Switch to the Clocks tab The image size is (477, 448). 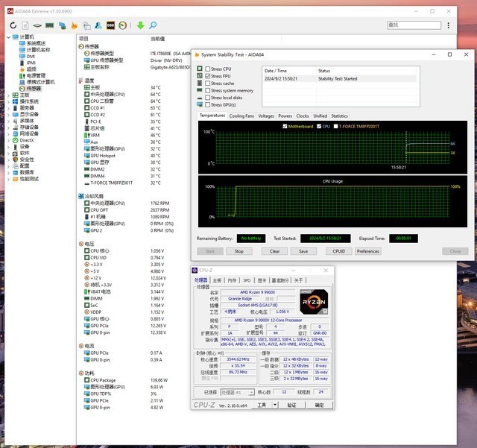303,116
